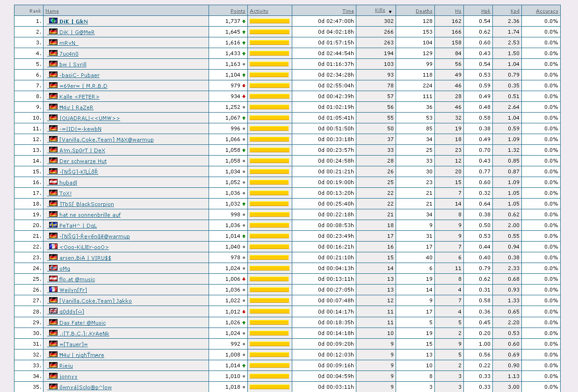Click the Norwegian flag next to oMg
This screenshot has height=392, width=578.
[53, 268]
